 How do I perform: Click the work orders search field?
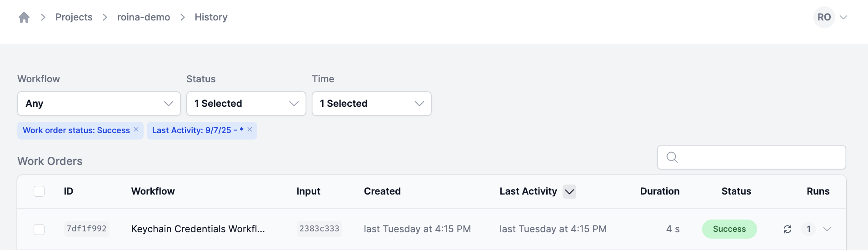(759, 157)
